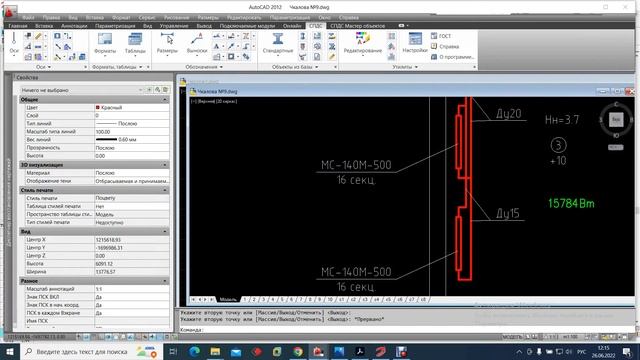Expand the Утилиты panel dropdown
640x360 pixels.
point(405,67)
